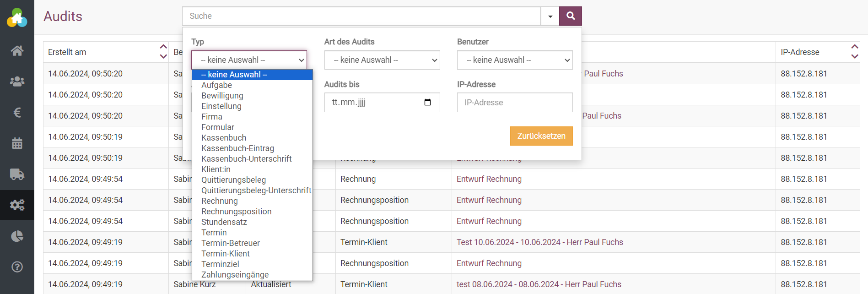The width and height of the screenshot is (868, 294).
Task: Select Kassenbuch-Eintrag from the Typ list
Action: (237, 148)
